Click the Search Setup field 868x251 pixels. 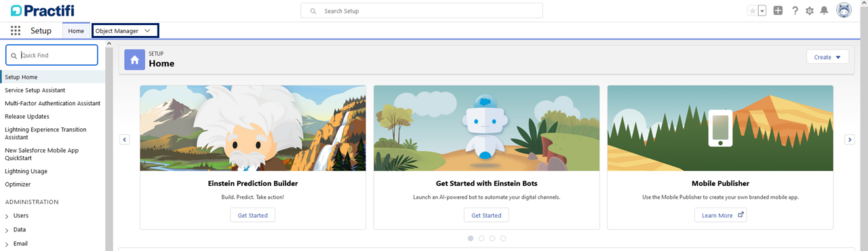[x=422, y=11]
